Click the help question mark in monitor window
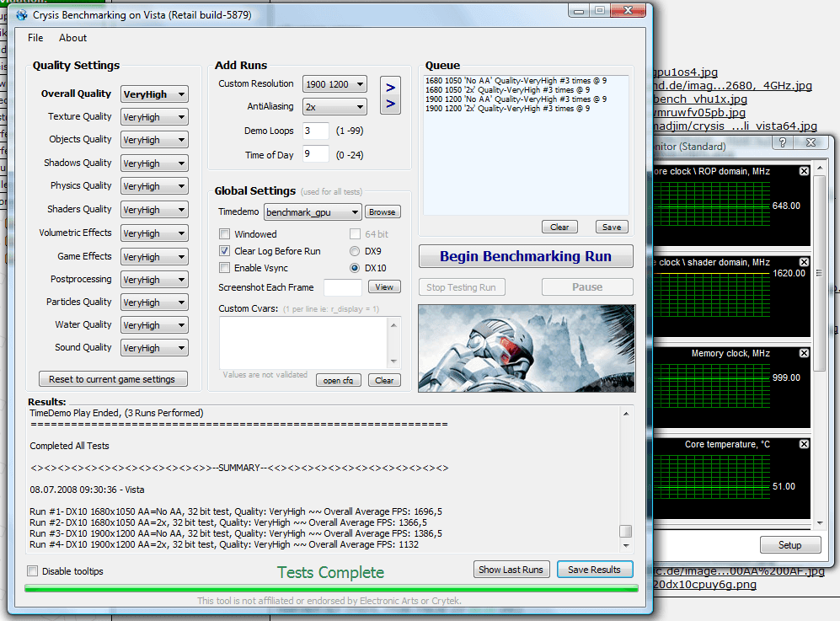 [783, 142]
